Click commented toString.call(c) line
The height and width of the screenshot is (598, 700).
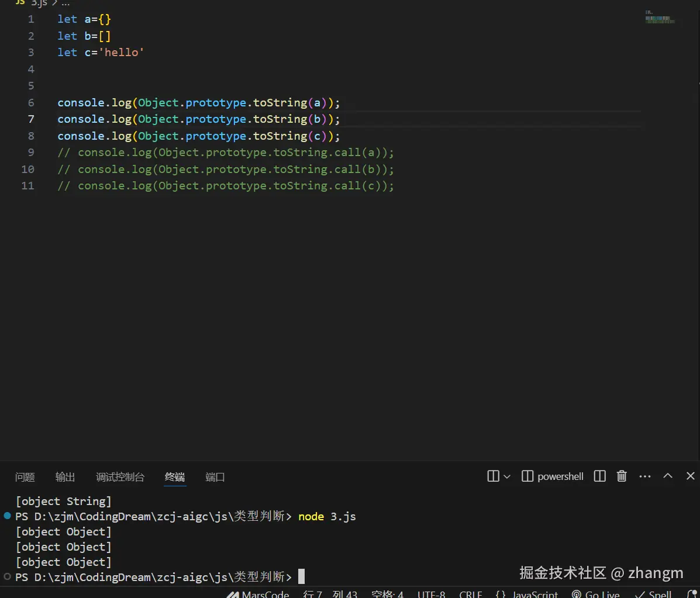pyautogui.click(x=226, y=186)
